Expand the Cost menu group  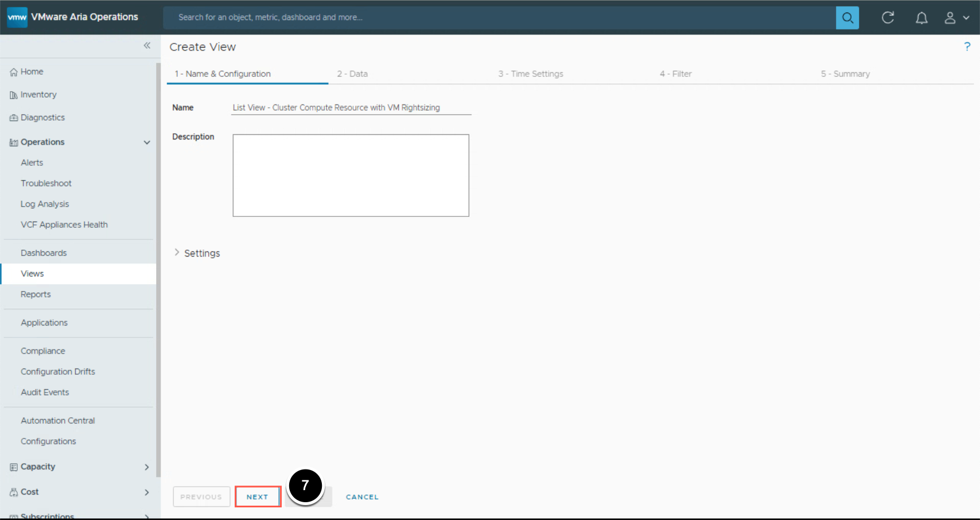(147, 492)
